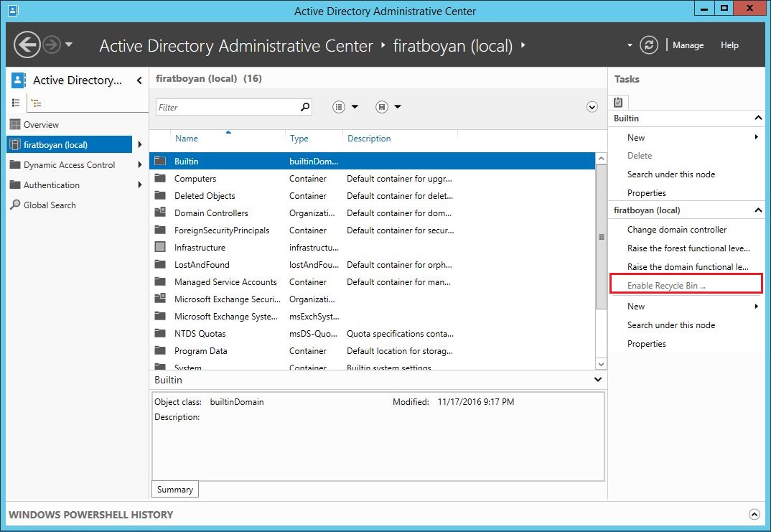Collapse the Builtin tasks section
Screen dimensions: 771x532
point(758,118)
